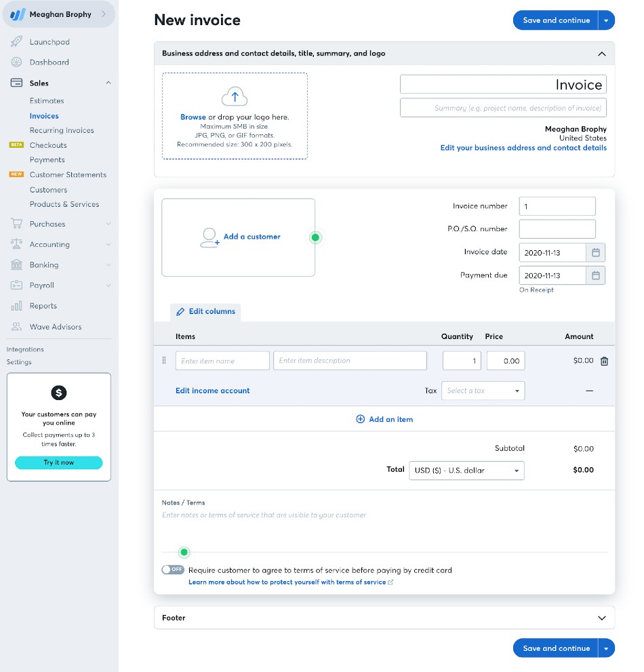Viewport: 644px width, 672px height.
Task: Open Customer Statements in the sidebar
Action: pyautogui.click(x=68, y=174)
